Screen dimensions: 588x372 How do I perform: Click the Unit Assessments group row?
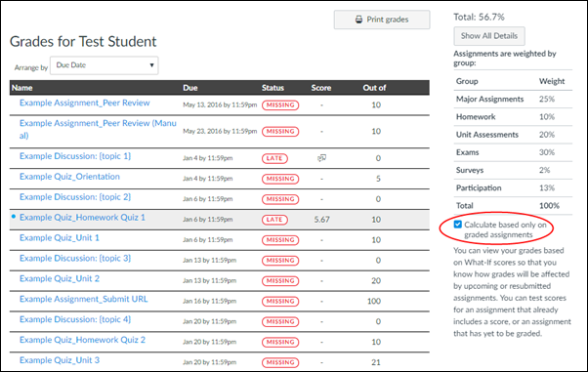(x=513, y=135)
